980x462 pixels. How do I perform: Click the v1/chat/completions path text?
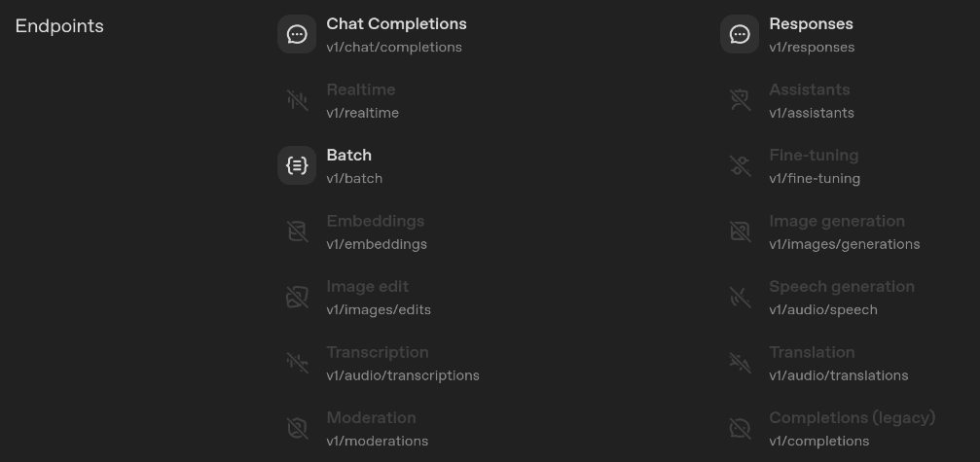coord(394,48)
